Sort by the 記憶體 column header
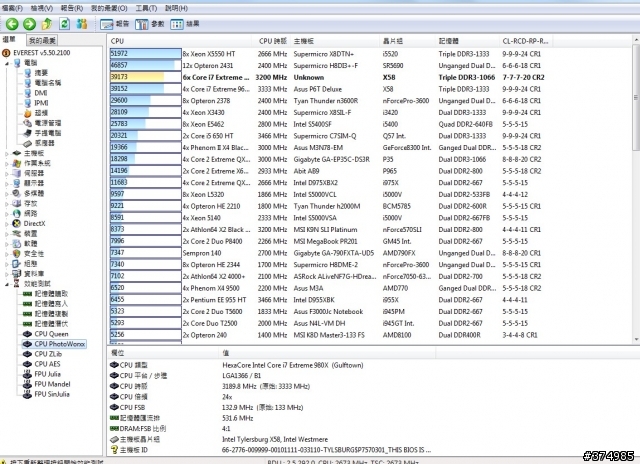The width and height of the screenshot is (640, 464). (x=467, y=41)
